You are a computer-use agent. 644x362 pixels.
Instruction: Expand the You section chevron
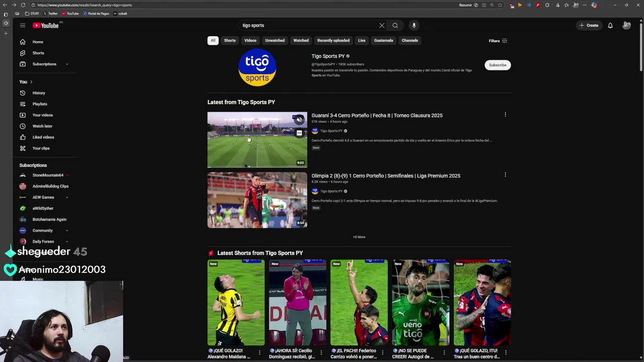pos(31,82)
